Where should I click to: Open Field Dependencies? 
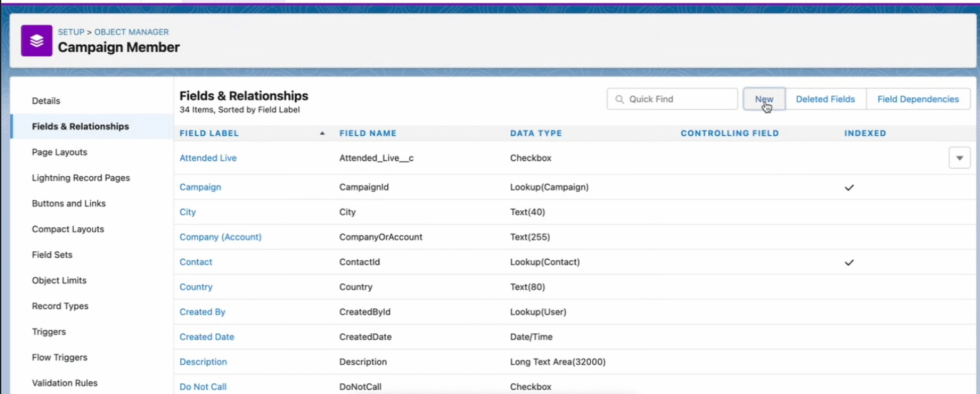[x=918, y=99]
